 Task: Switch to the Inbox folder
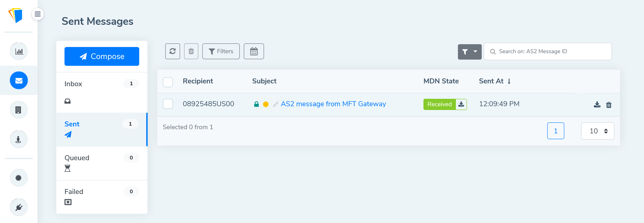[102, 92]
